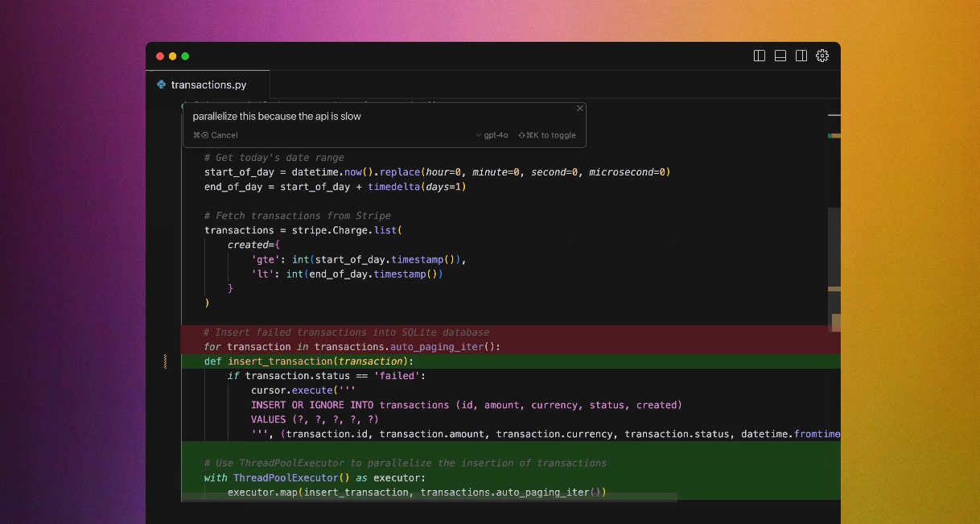Toggle the bottom panel layout icon
Viewport: 980px width, 524px height.
coord(780,56)
